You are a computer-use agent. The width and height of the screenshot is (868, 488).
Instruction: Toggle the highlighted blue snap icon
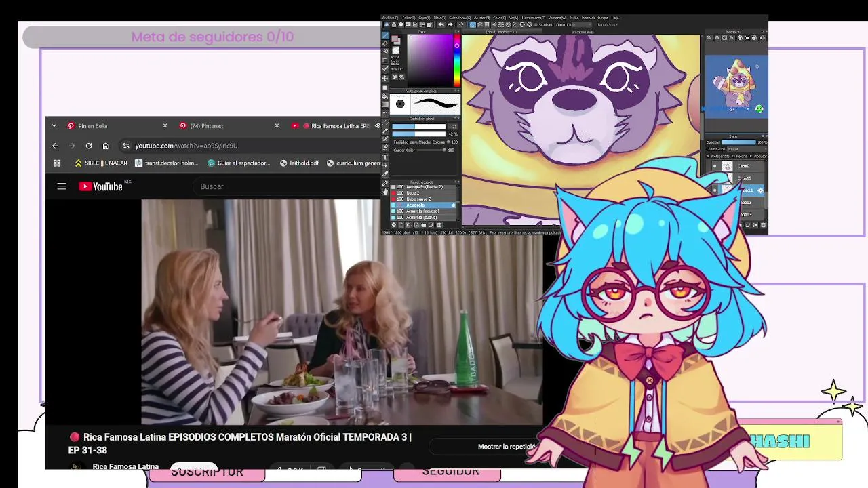tap(473, 24)
